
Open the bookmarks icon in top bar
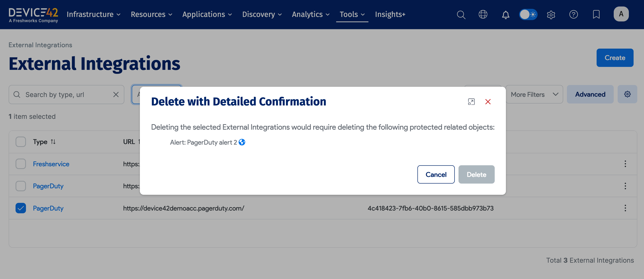click(x=596, y=15)
